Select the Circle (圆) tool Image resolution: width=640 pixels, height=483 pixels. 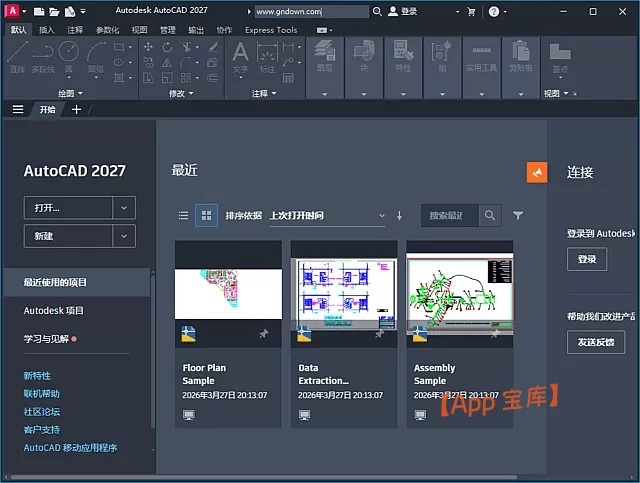[x=69, y=57]
